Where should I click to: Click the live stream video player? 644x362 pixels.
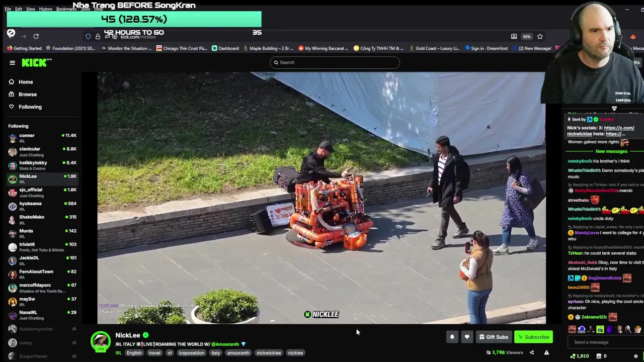coord(321,198)
